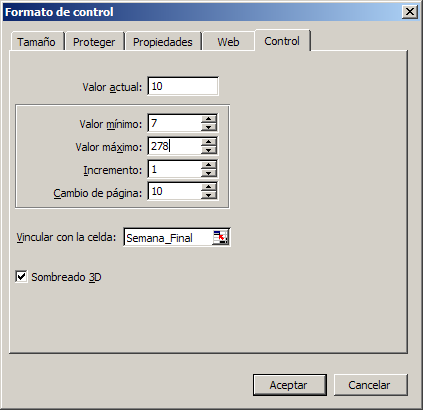Viewport: 423px width, 410px height.
Task: Toggle the Sombreado 3D checkbox
Action: point(21,277)
